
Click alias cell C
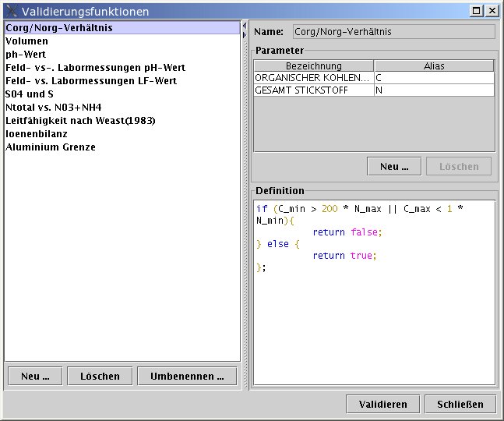[434, 77]
